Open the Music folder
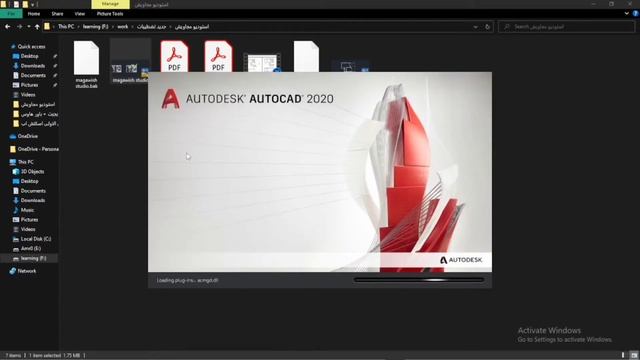The image size is (640, 360). [x=23, y=210]
